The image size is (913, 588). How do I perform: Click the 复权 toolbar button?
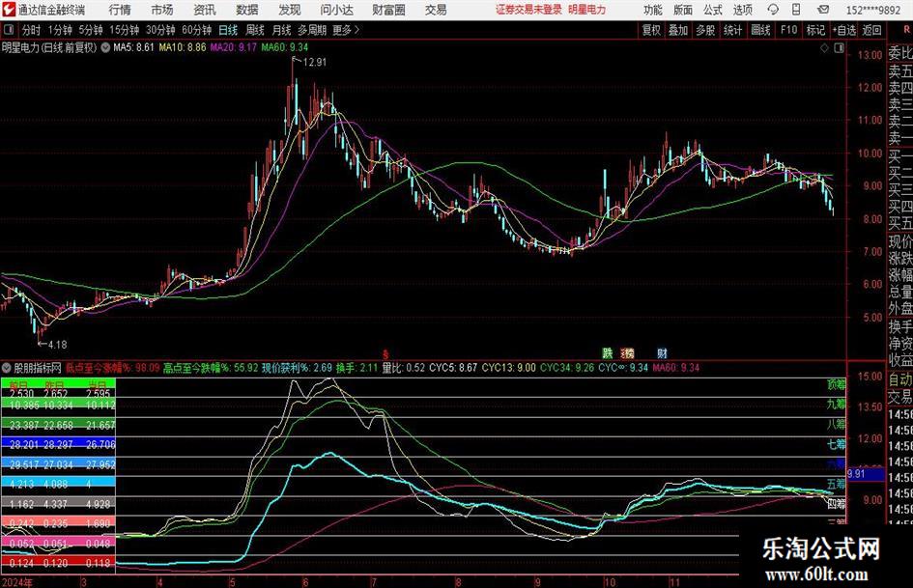[x=651, y=30]
